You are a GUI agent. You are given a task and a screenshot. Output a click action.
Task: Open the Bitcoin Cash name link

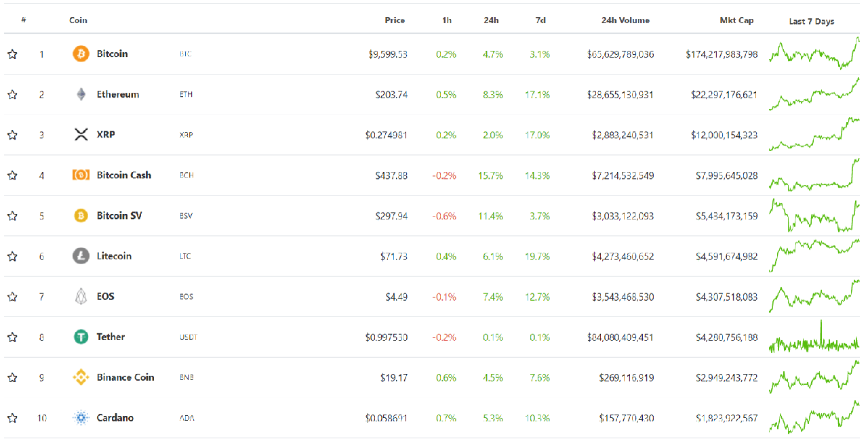(x=124, y=175)
